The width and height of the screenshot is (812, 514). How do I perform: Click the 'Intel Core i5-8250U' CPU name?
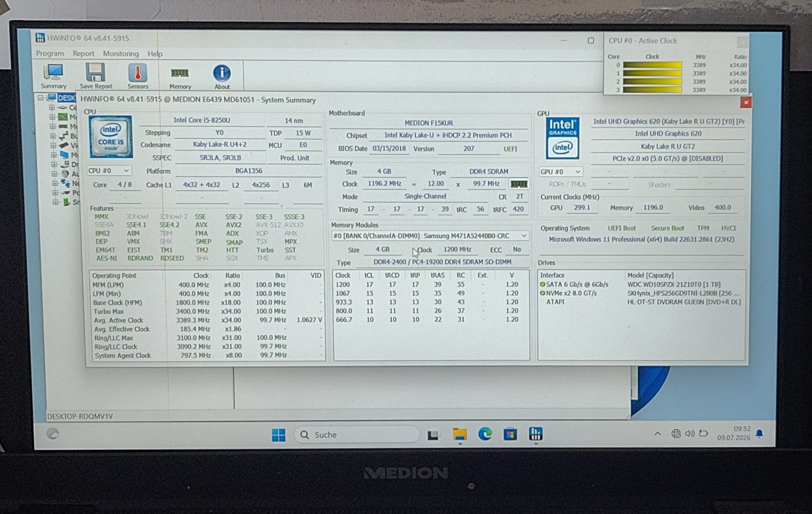click(202, 120)
